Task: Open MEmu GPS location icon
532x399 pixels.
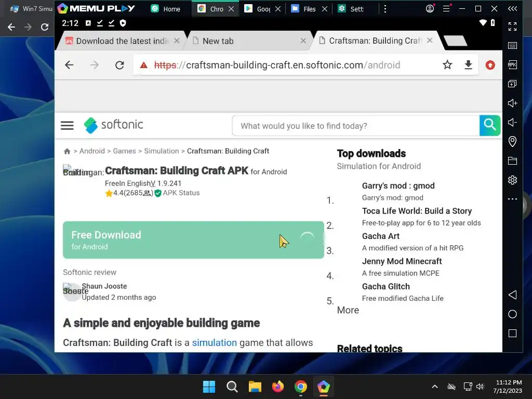Action: coord(512,141)
